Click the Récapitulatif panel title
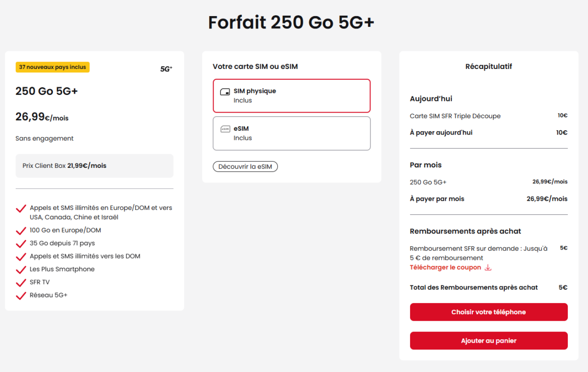This screenshot has height=372, width=588. 489,67
